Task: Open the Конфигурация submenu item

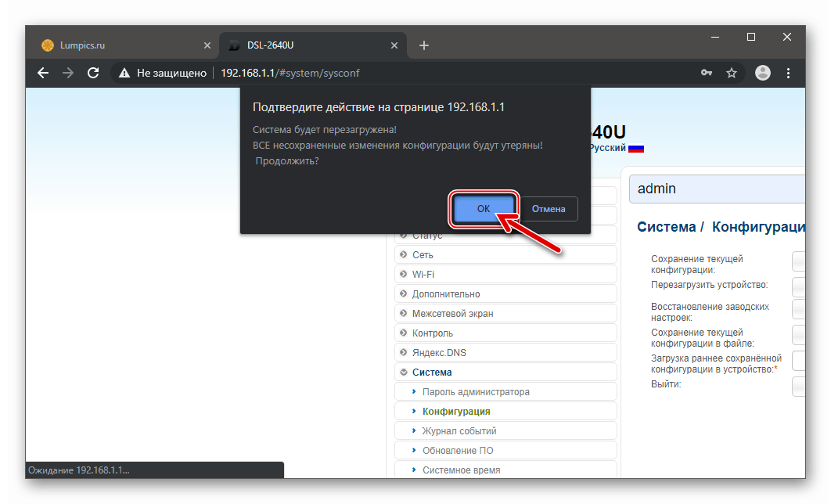Action: (505, 412)
